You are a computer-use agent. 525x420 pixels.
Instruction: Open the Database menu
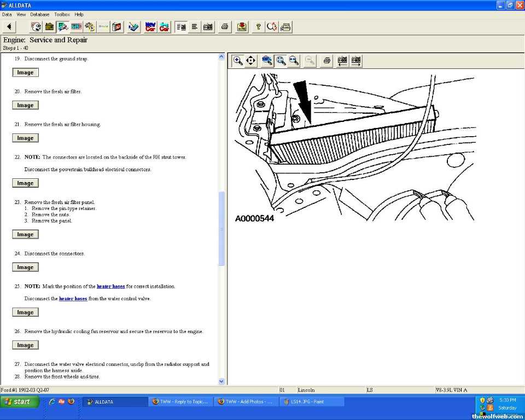tap(39, 14)
